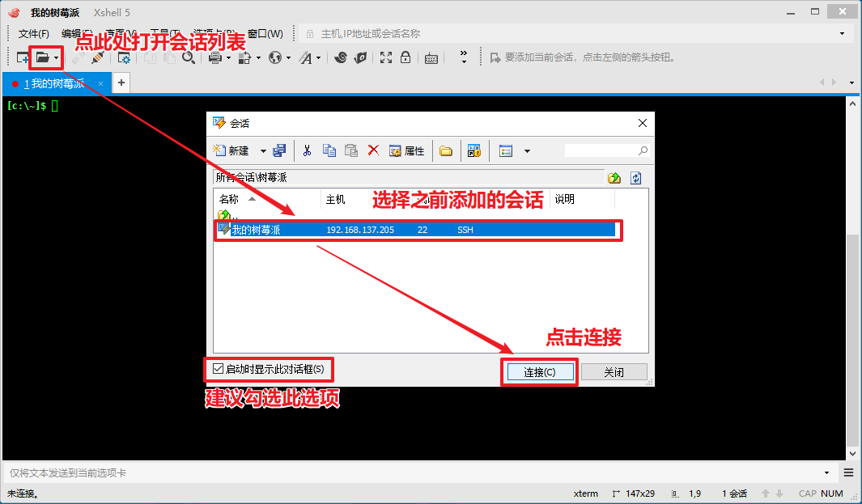Click the new session icon in main toolbar

(23, 57)
